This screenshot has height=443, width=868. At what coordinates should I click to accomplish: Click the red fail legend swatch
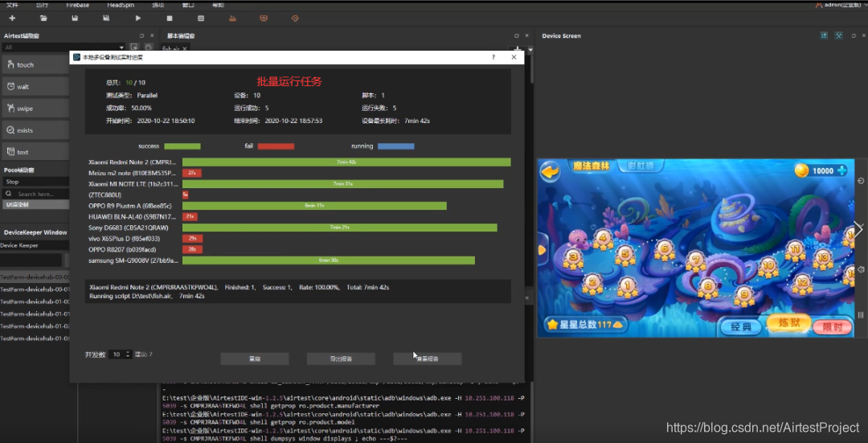click(276, 146)
